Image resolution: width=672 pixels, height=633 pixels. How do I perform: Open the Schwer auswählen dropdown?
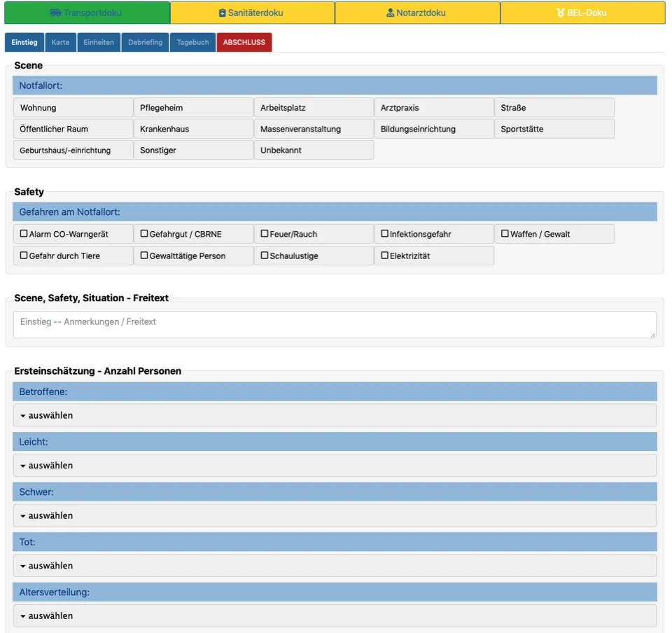(335, 515)
